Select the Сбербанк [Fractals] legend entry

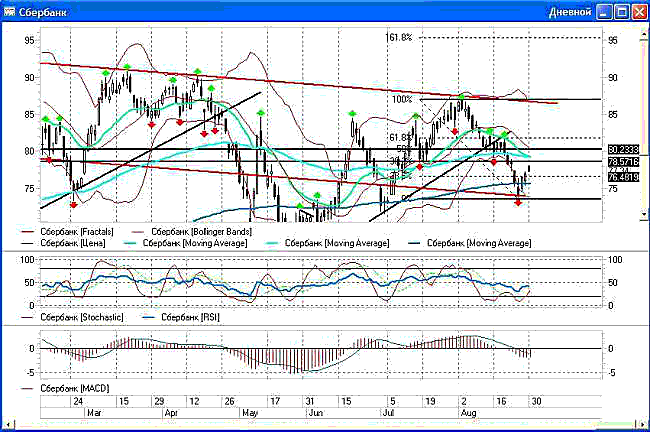coord(67,231)
